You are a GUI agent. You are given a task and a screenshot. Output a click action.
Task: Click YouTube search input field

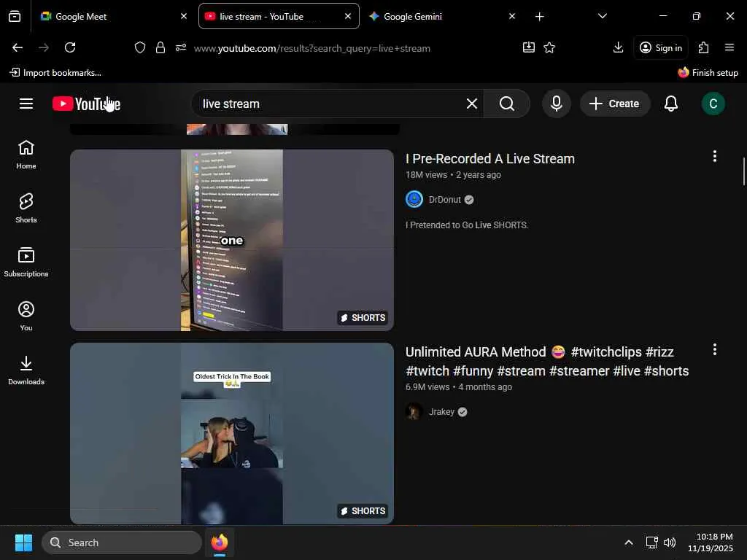pyautogui.click(x=331, y=104)
